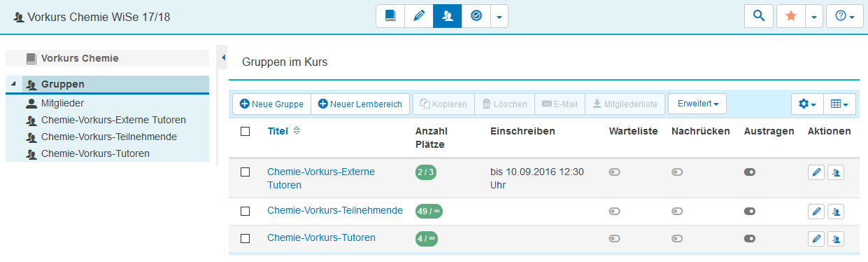This screenshot has width=868, height=262.
Task: Open the table view options dropdown
Action: pyautogui.click(x=839, y=104)
